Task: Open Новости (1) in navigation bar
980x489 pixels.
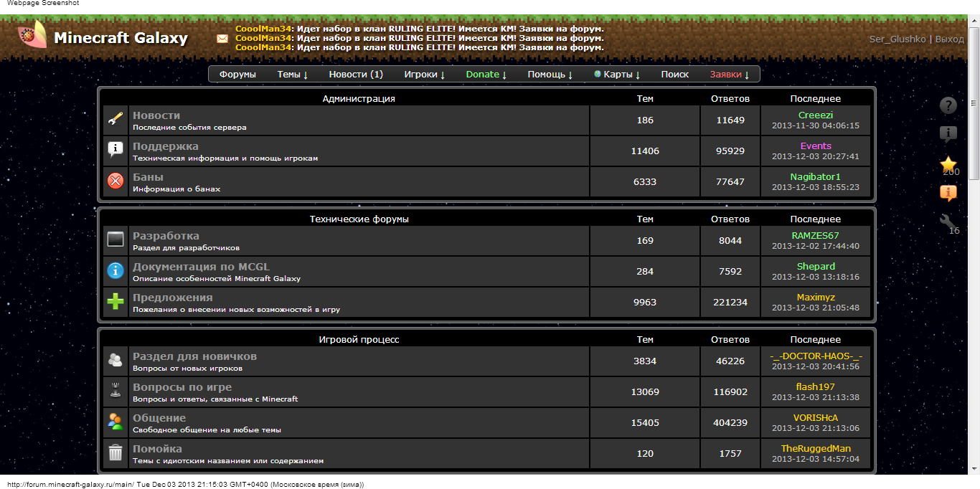Action: point(356,75)
